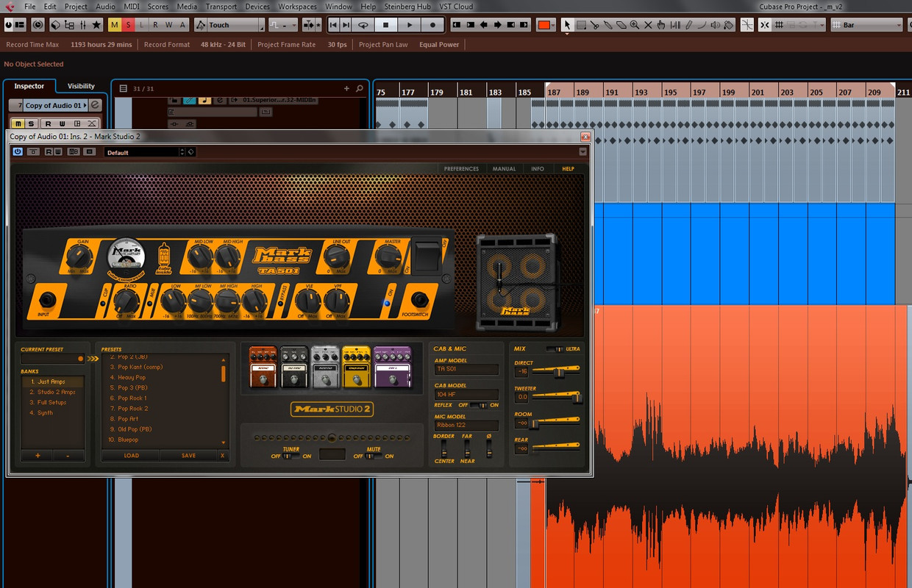Deactivate all solo states S button
The image size is (912, 588).
[x=128, y=25]
